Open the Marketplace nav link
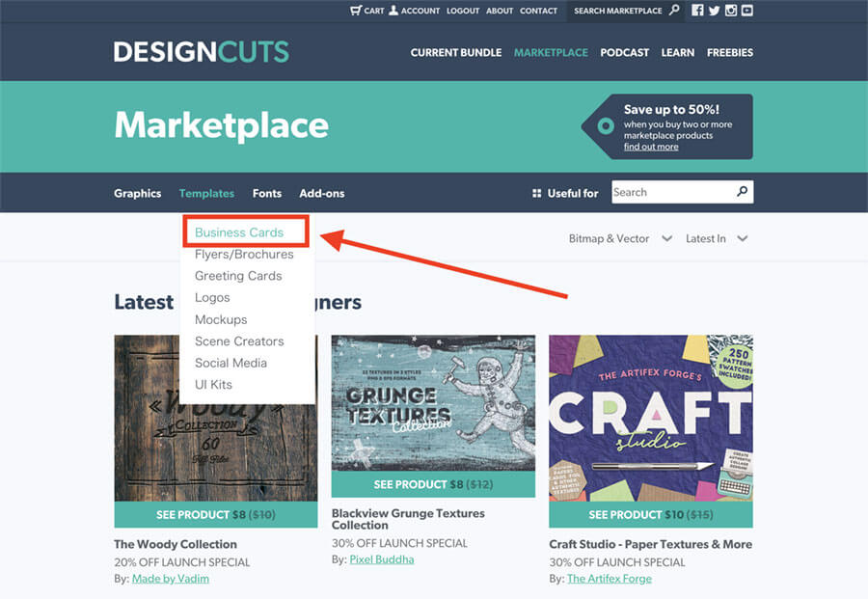 551,53
